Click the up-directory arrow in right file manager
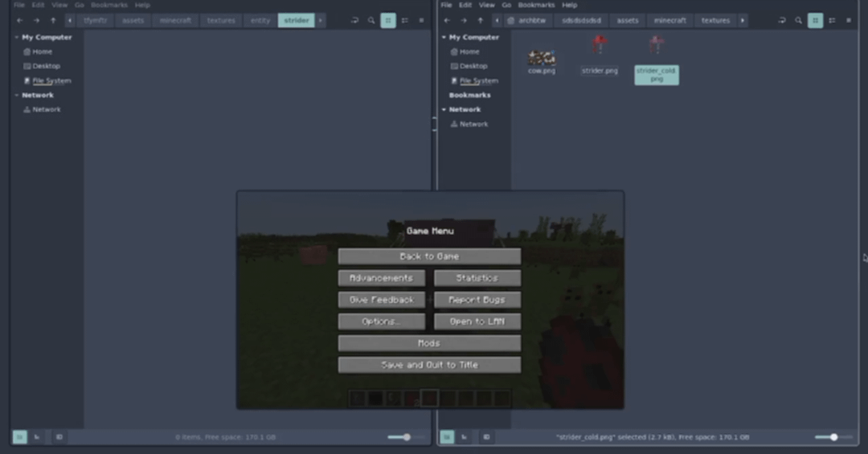The height and width of the screenshot is (454, 868). coord(481,20)
